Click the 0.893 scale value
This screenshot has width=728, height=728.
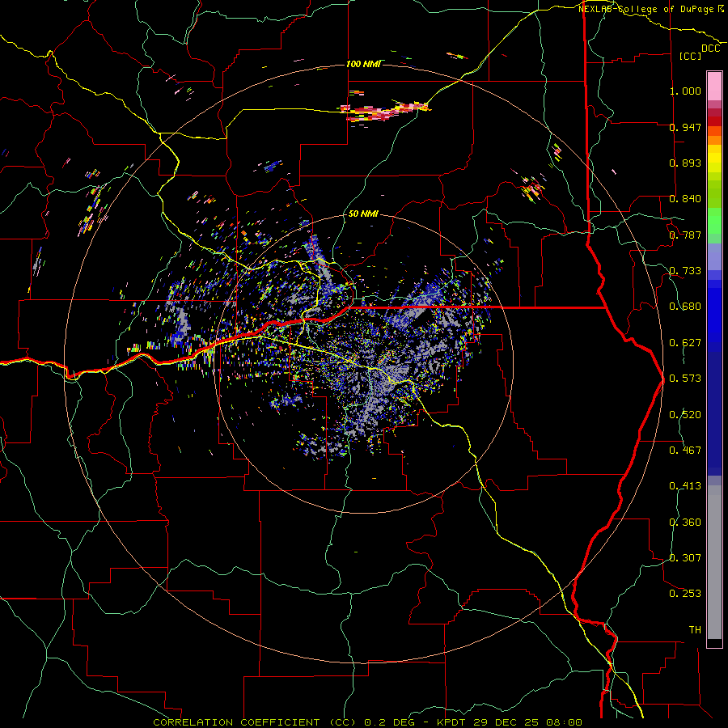[x=685, y=163]
